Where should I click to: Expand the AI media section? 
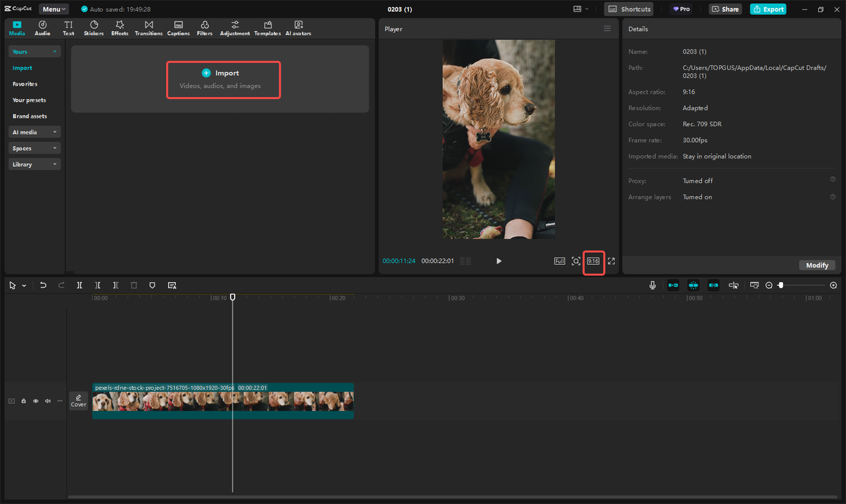coord(34,132)
